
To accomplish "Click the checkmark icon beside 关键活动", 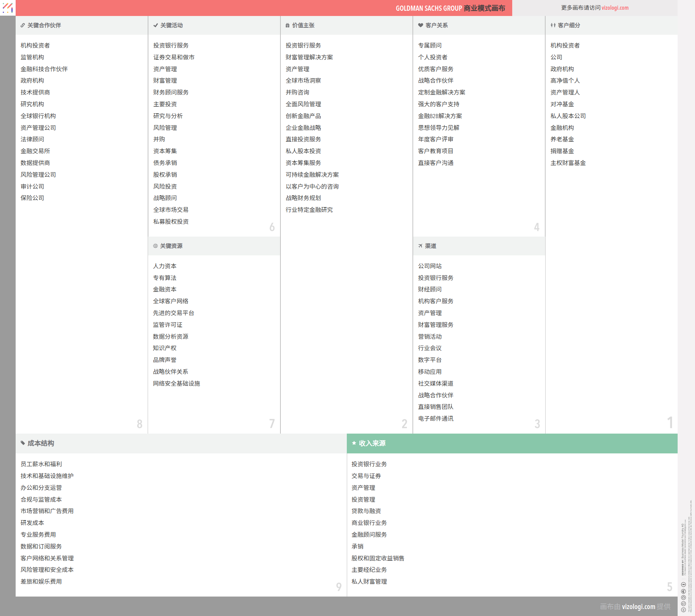I will coord(155,25).
